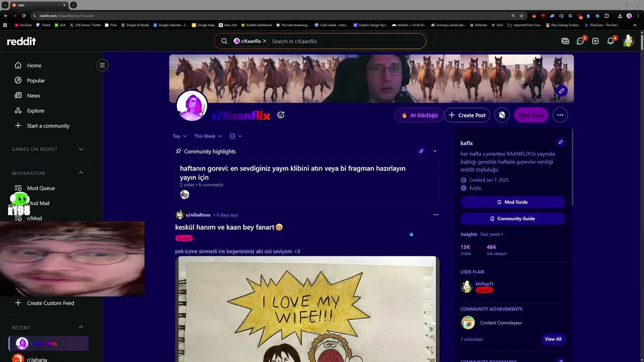This screenshot has height=362, width=644.
Task: Open the Reddit advertise icon
Action: tap(565, 41)
